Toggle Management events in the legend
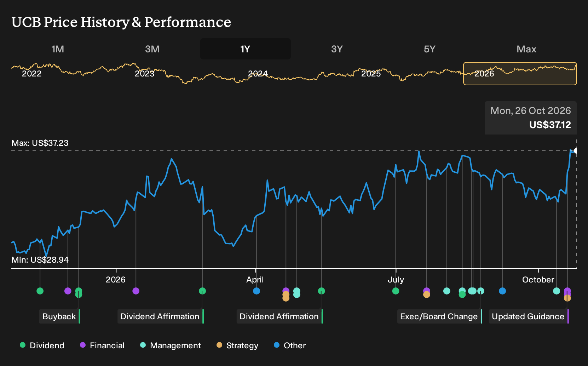The image size is (588, 366). tap(171, 345)
